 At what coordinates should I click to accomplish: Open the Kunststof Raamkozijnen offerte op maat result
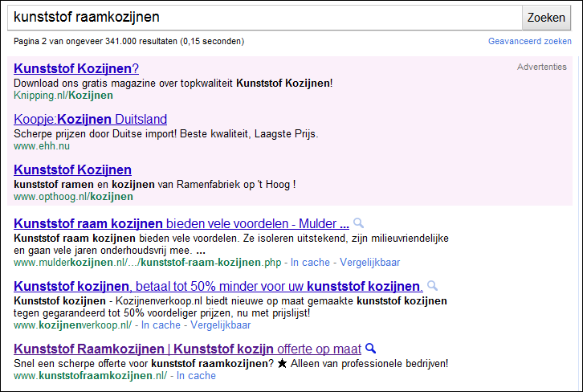187,349
